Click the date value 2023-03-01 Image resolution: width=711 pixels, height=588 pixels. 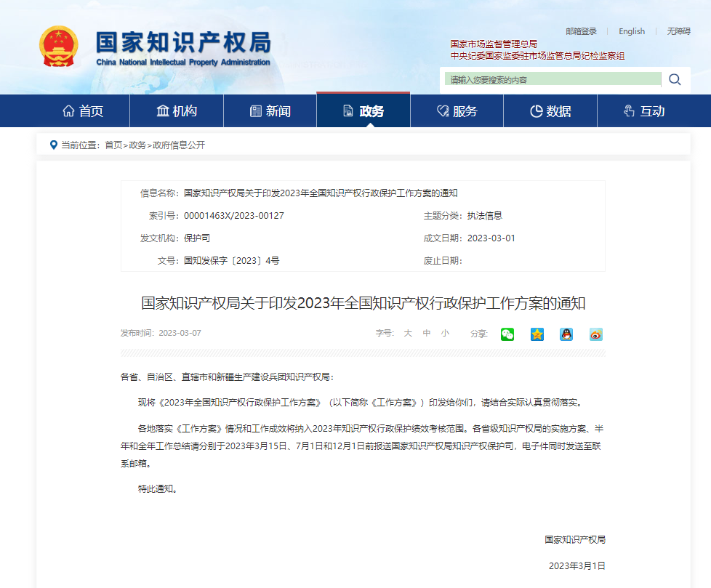(491, 238)
